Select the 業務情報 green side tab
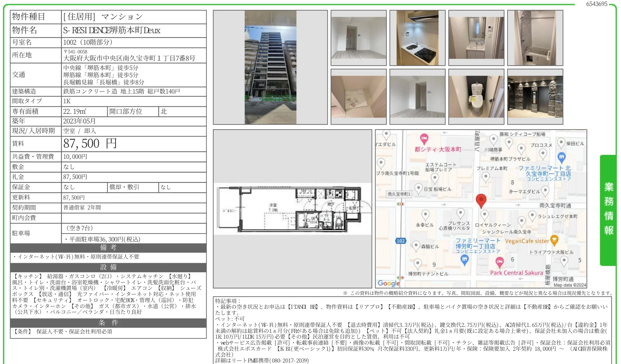Image resolution: width=621 pixels, height=364 pixels. pyautogui.click(x=609, y=205)
